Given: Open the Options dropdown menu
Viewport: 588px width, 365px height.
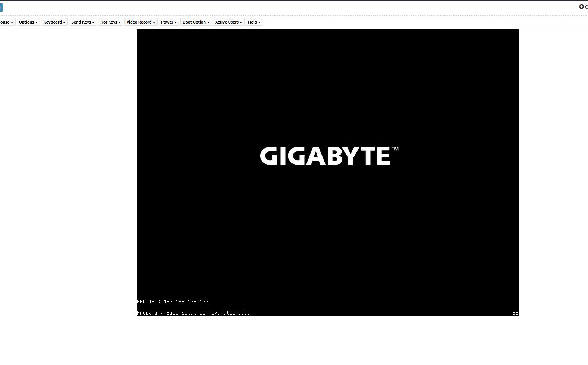Looking at the screenshot, I should pos(28,22).
